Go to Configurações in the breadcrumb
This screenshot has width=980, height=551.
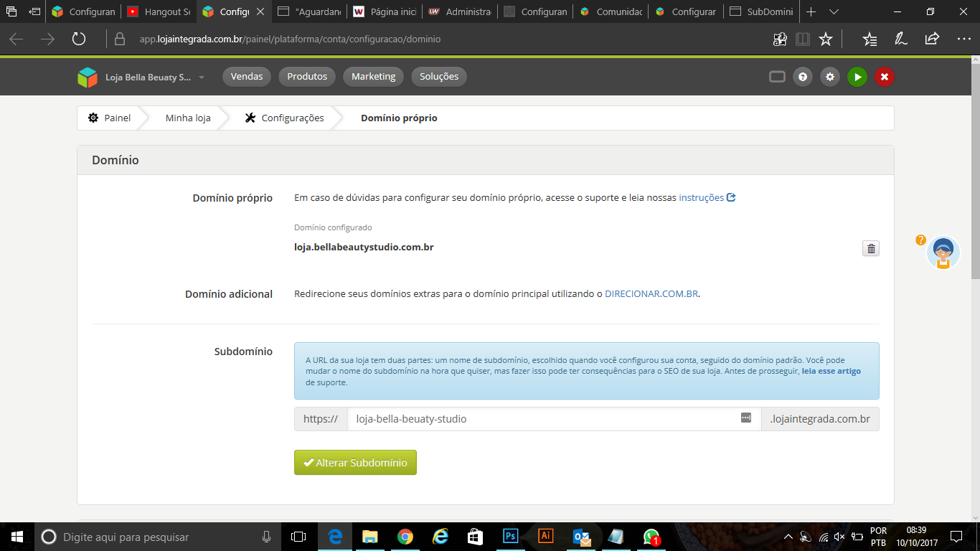(292, 118)
